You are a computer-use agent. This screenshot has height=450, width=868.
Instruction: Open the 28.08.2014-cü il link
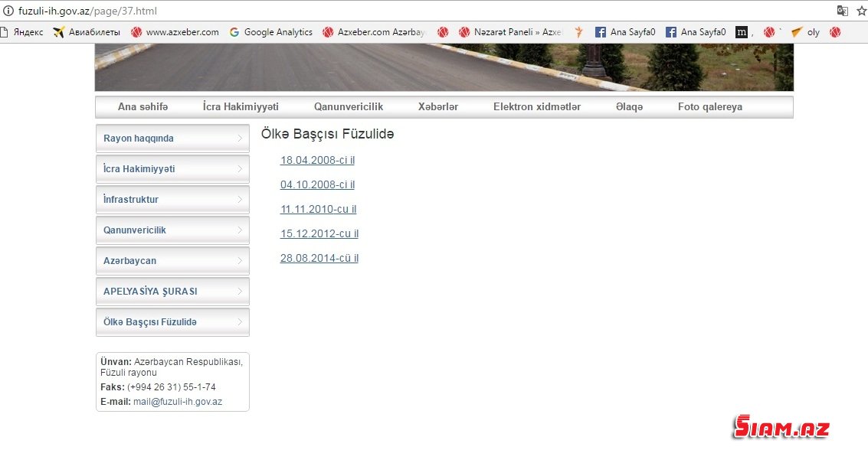[319, 258]
